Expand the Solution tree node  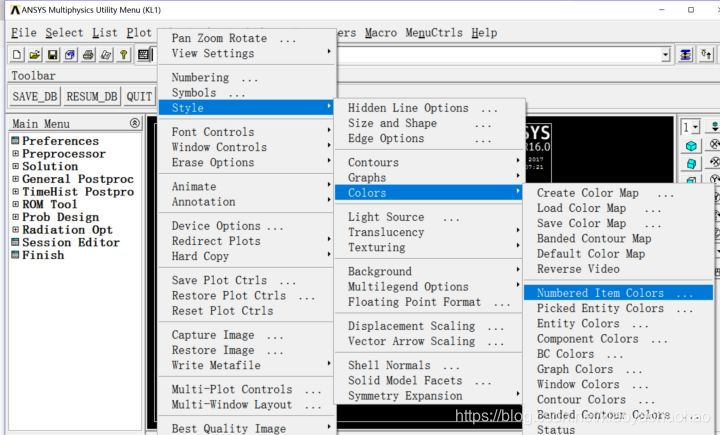(16, 166)
